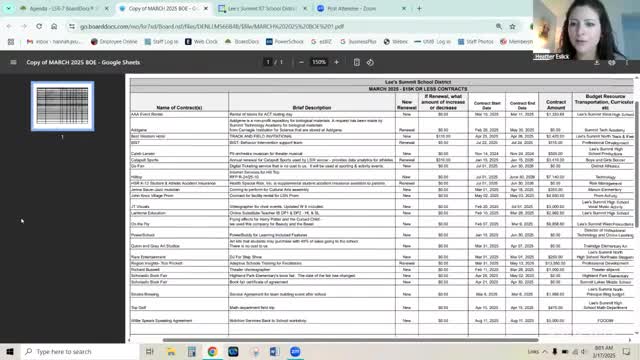
Task: Click the zoom magnifier in the address bar
Action: coord(499,27)
